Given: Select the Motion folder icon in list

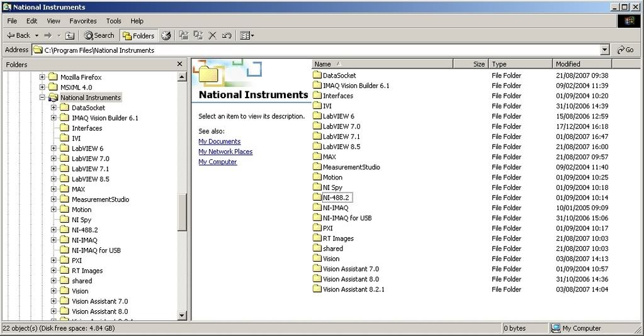Looking at the screenshot, I should click(x=317, y=177).
